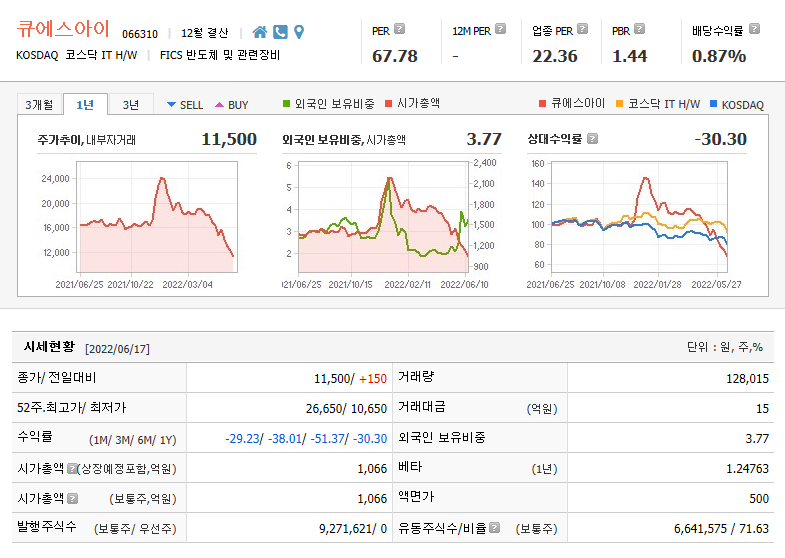Viewport: 785px width, 558px height.
Task: Click the 6M return -51.37
Action: click(327, 439)
